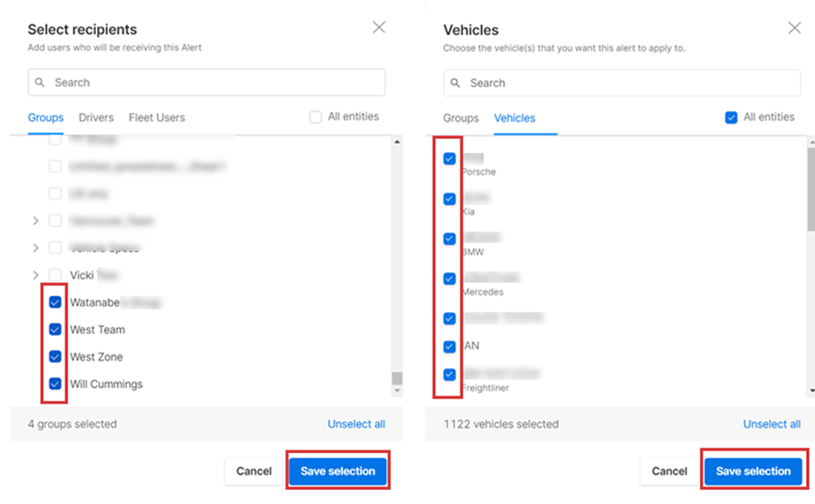This screenshot has height=504, width=815.
Task: Enable All entities in Select recipients
Action: tap(315, 117)
